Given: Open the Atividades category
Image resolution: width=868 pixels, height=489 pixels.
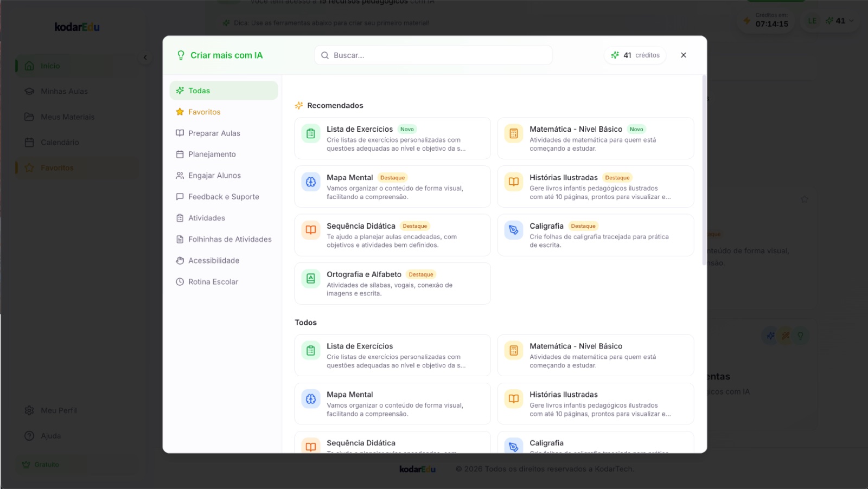Looking at the screenshot, I should [224, 218].
